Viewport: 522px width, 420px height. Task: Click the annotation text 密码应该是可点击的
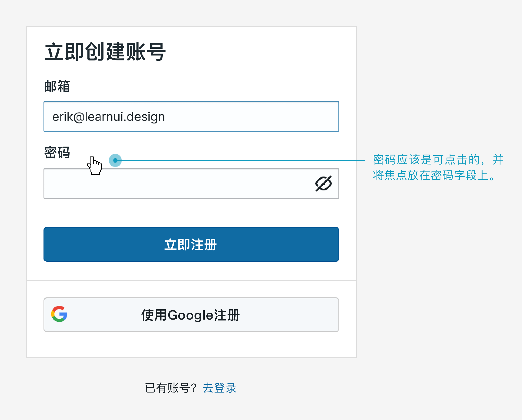click(x=426, y=160)
